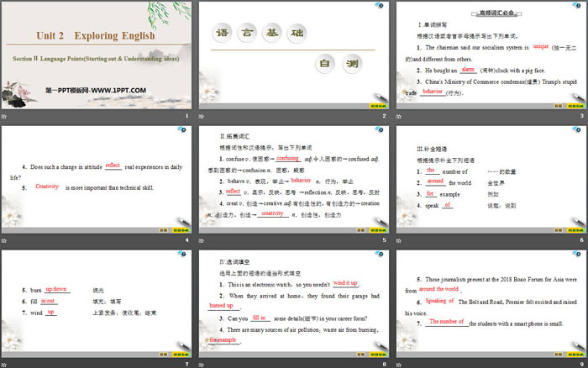The image size is (588, 368).
Task: Click the animation star icon under slide 2
Action: (x=202, y=116)
